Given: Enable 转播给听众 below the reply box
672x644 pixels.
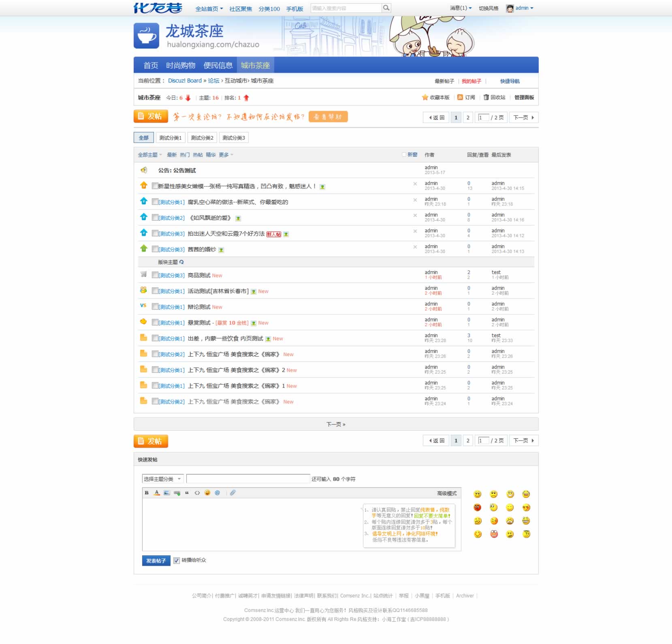Looking at the screenshot, I should tap(177, 561).
